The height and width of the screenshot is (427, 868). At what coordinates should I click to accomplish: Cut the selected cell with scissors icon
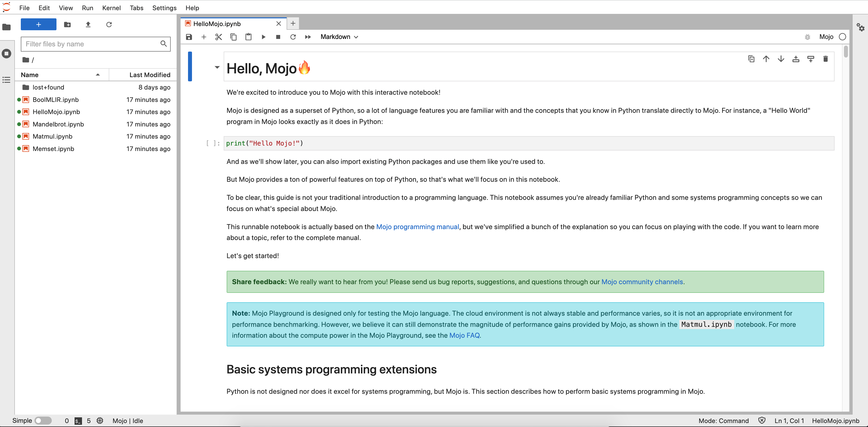(218, 37)
